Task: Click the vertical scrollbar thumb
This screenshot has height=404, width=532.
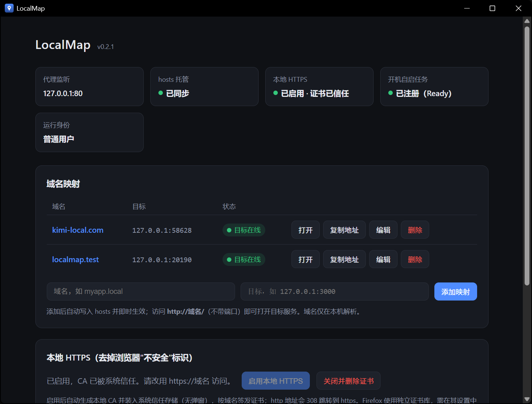Action: click(527, 155)
